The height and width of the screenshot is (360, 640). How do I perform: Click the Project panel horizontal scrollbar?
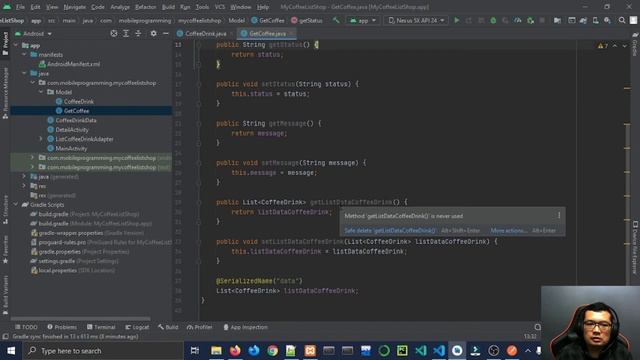coord(80,319)
